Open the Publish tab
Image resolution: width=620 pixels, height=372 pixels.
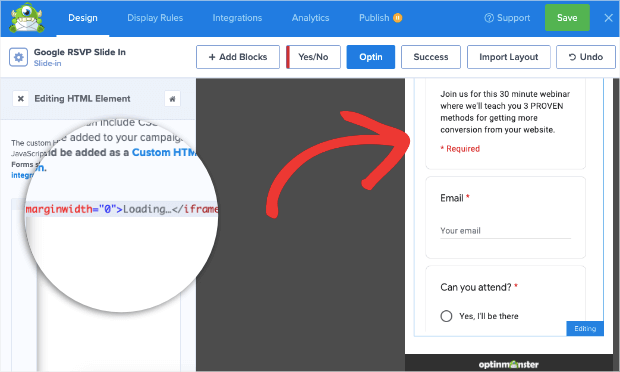(x=374, y=18)
